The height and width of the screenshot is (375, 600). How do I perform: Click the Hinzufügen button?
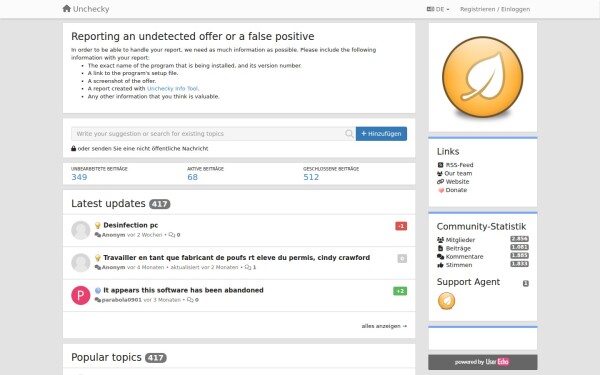(381, 134)
